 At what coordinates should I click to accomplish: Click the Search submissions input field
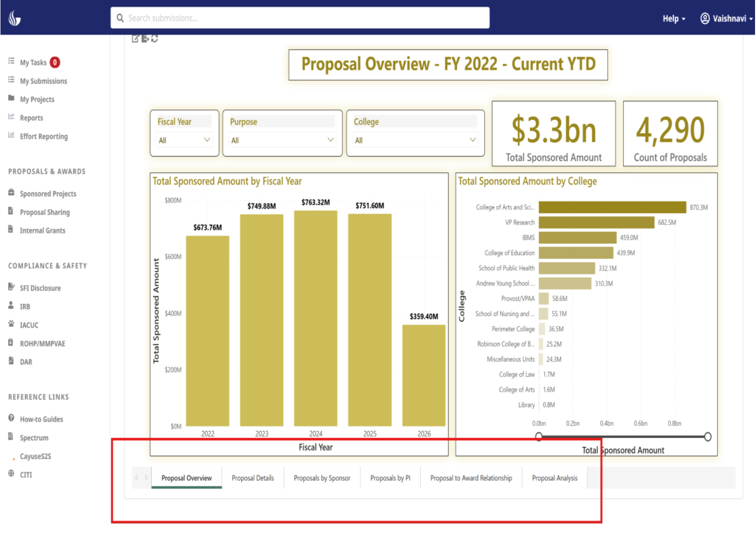click(x=300, y=18)
